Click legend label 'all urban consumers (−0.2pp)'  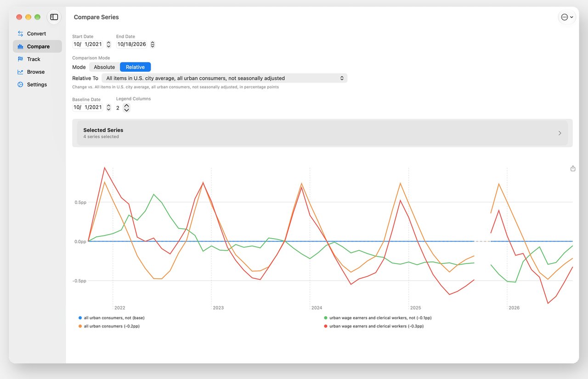click(112, 326)
